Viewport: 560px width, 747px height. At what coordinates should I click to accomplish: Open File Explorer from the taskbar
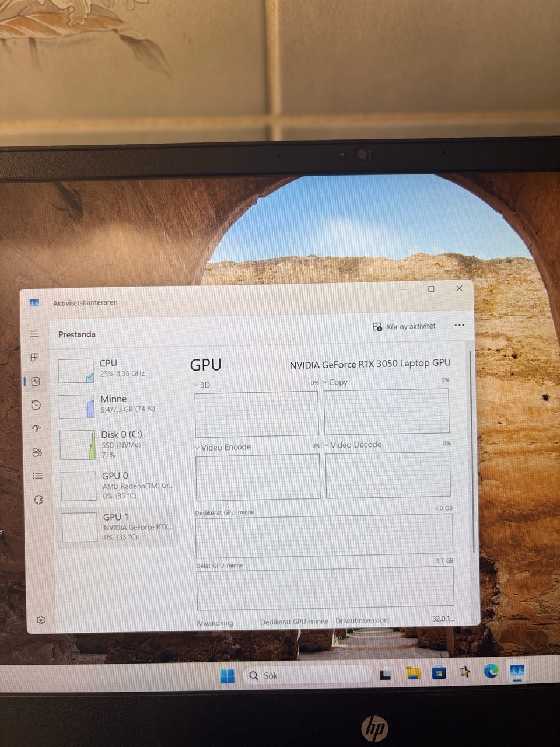tap(413, 673)
